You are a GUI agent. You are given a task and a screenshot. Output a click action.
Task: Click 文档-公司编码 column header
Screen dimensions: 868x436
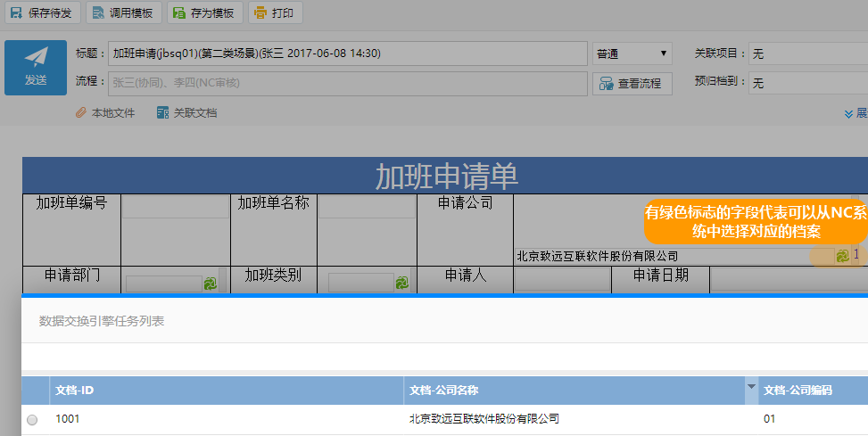[x=814, y=391]
